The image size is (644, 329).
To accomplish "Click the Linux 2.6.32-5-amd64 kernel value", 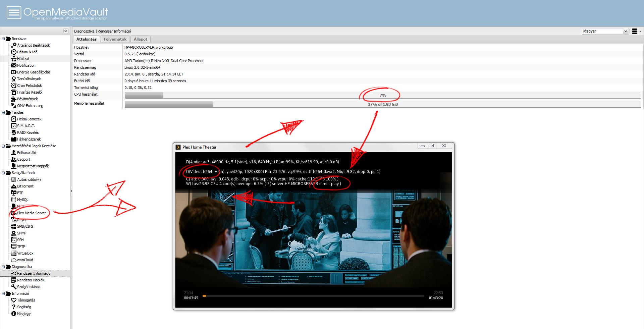I will point(142,67).
